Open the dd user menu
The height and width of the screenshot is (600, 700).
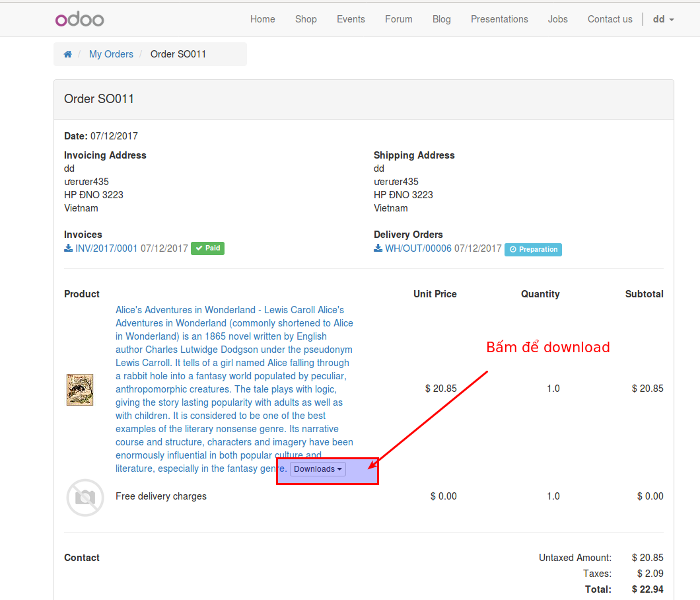pos(664,19)
